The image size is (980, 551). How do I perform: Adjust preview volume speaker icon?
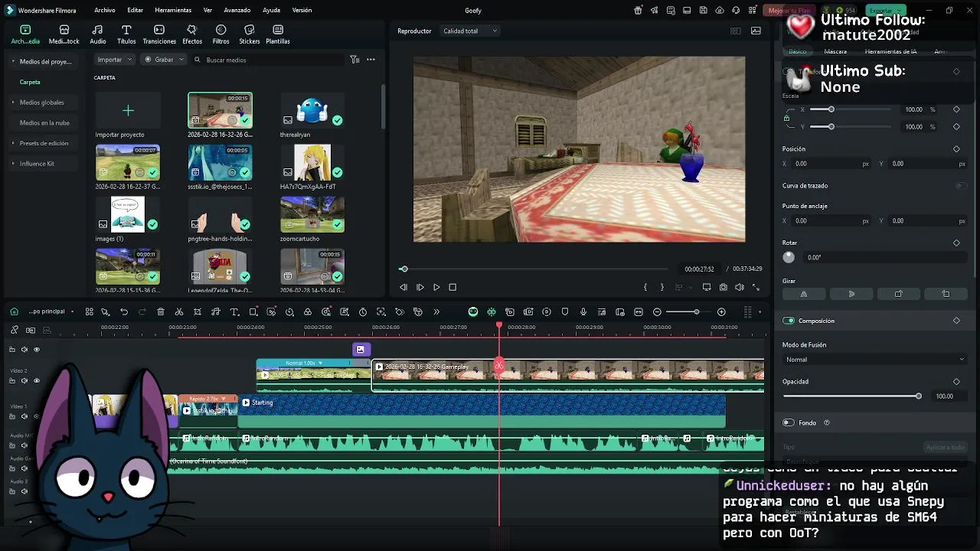pos(740,287)
